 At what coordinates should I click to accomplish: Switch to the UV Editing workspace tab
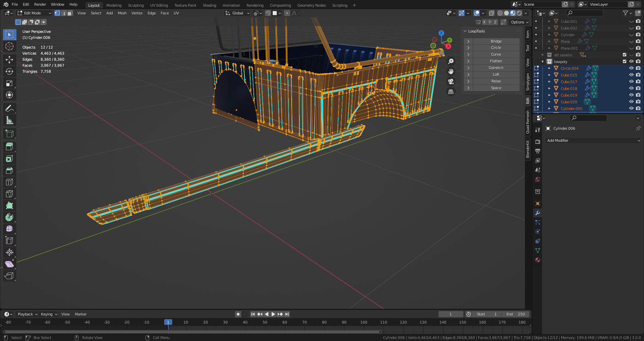tap(159, 5)
